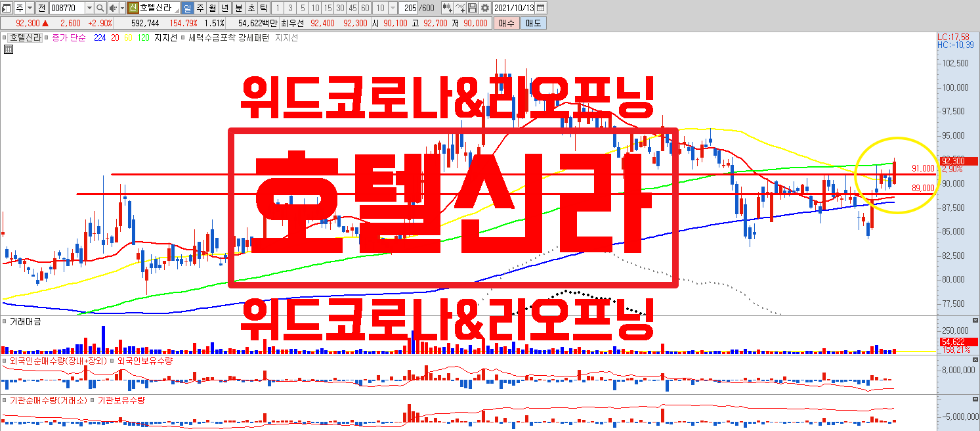
Task: Click the 주 stock-type button beside layout icon
Action: coord(19,8)
